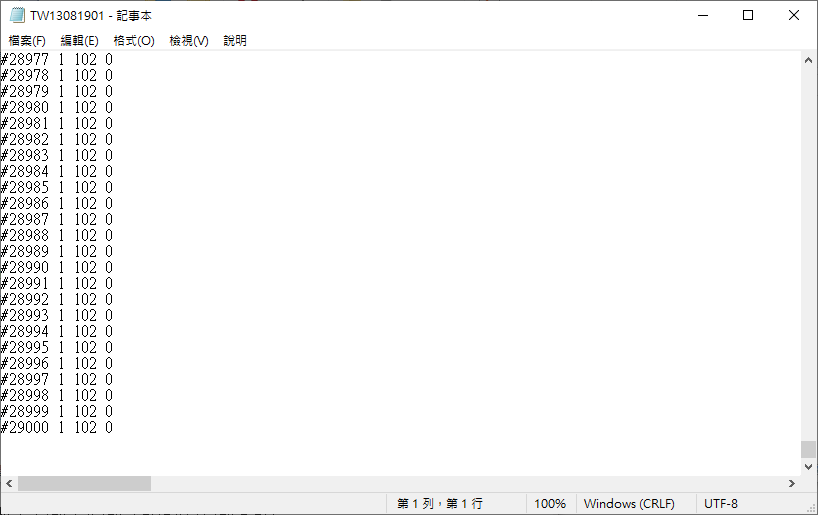The height and width of the screenshot is (515, 818).
Task: Click the line starting with #28987
Action: (56, 220)
